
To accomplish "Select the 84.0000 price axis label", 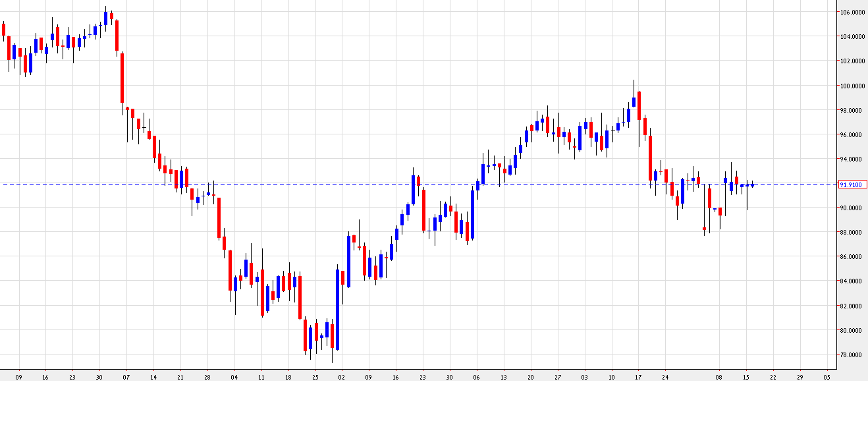I will pyautogui.click(x=852, y=281).
